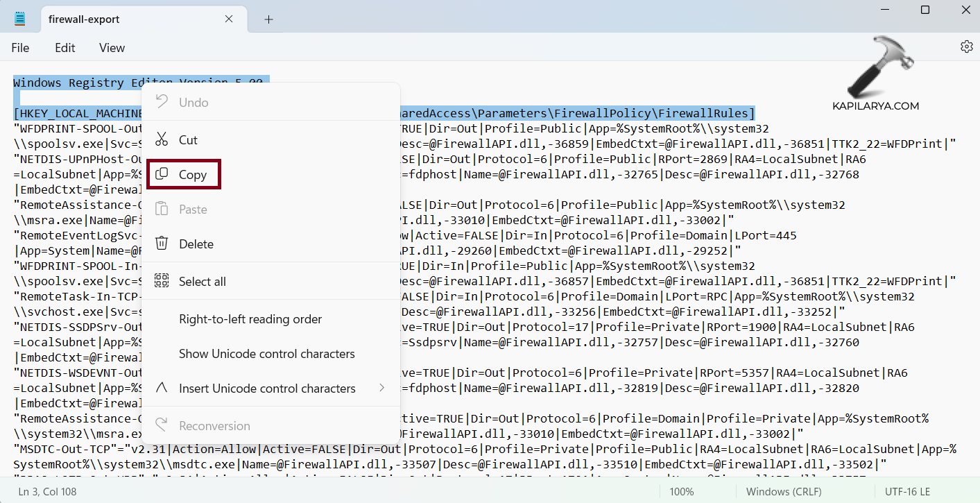Click the trash Delete icon
Viewport: 980px width, 503px height.
coord(162,244)
